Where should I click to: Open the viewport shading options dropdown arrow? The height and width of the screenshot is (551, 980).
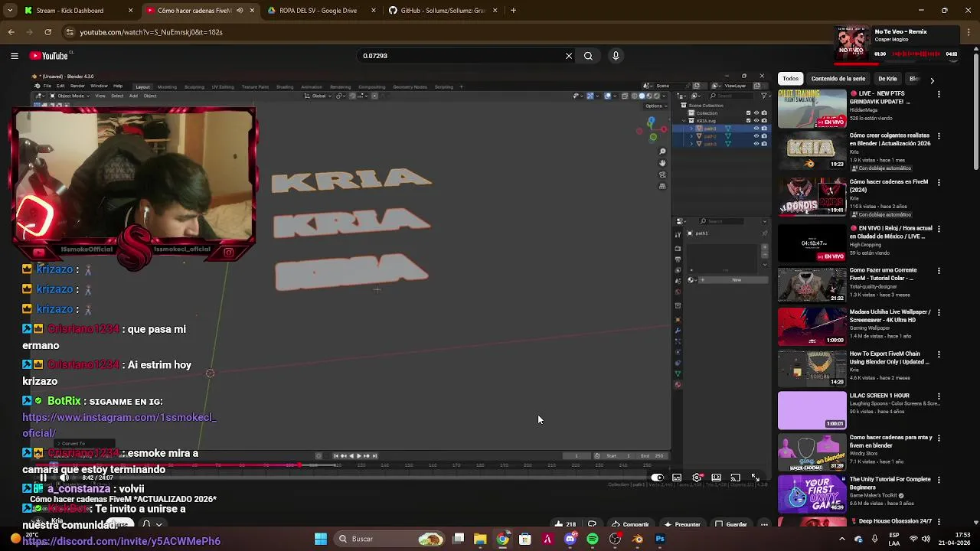tap(663, 96)
